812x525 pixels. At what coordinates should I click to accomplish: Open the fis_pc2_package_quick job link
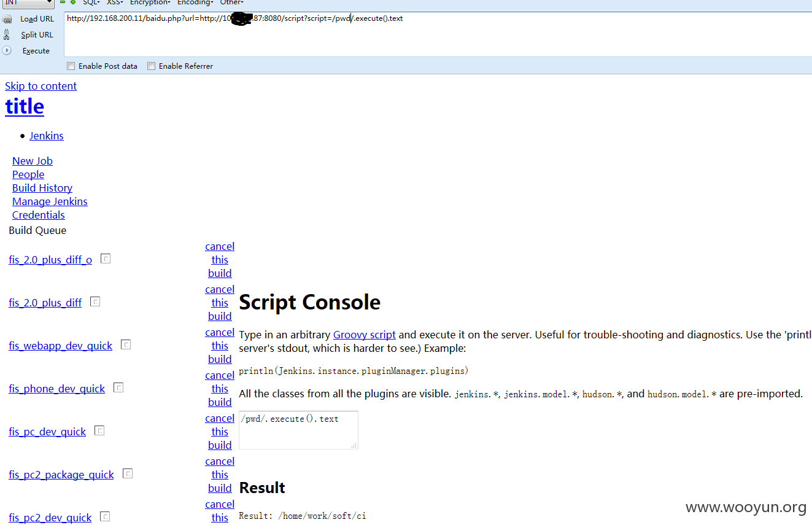tap(61, 475)
